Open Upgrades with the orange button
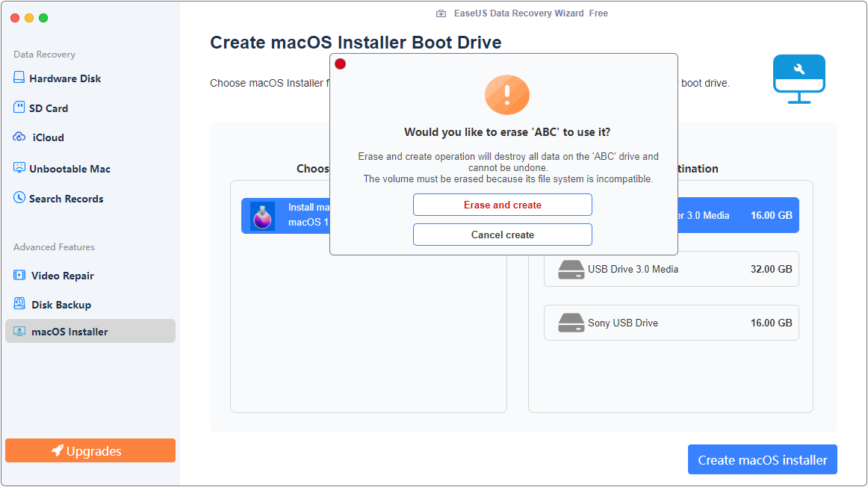Image resolution: width=868 pixels, height=487 pixels. click(90, 450)
